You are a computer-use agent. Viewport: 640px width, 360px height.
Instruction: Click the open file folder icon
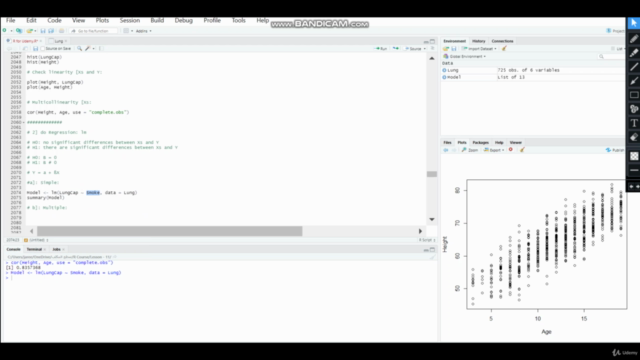tap(29, 31)
